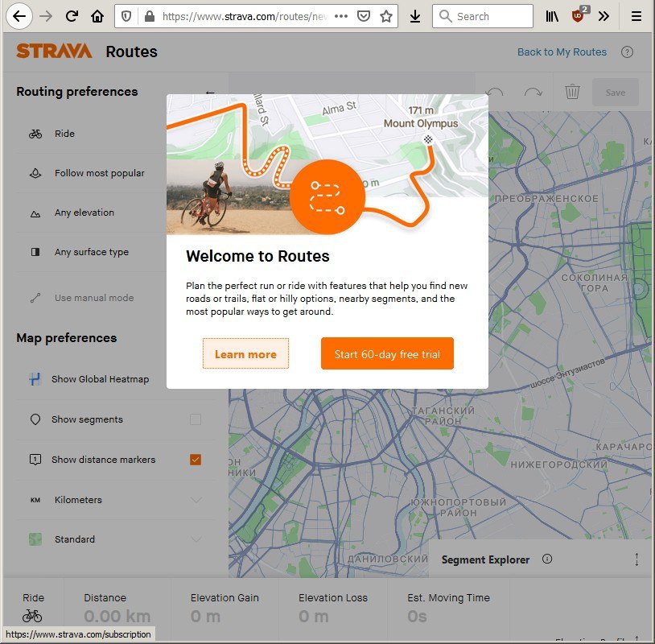Open the downloads arrow panel

[x=415, y=16]
